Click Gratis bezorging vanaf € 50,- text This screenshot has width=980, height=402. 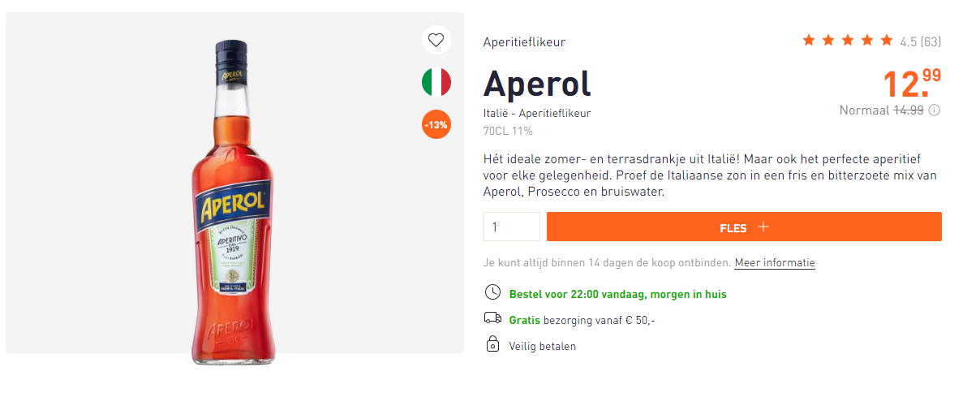(582, 320)
